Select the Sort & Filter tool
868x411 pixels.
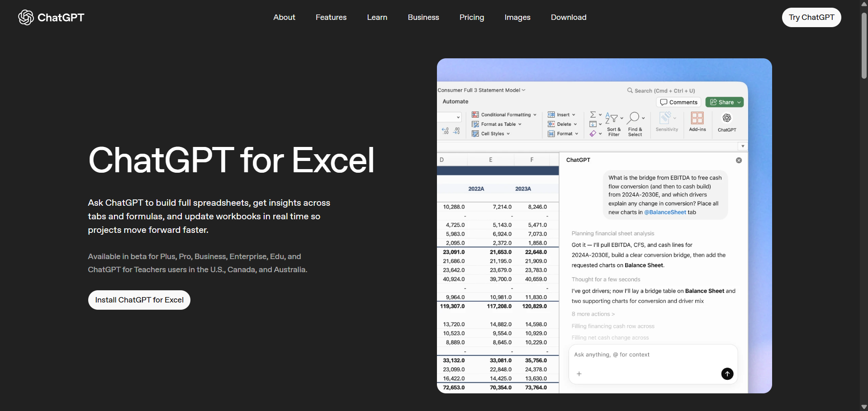click(613, 123)
